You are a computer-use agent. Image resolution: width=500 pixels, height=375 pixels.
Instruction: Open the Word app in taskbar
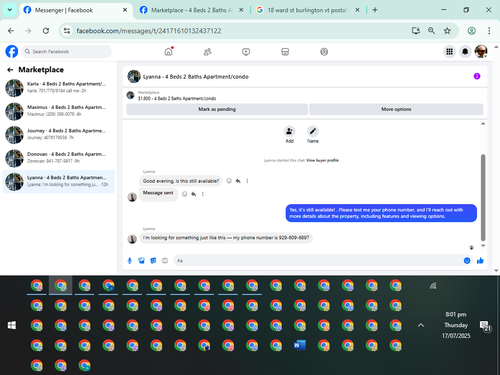[x=300, y=345]
